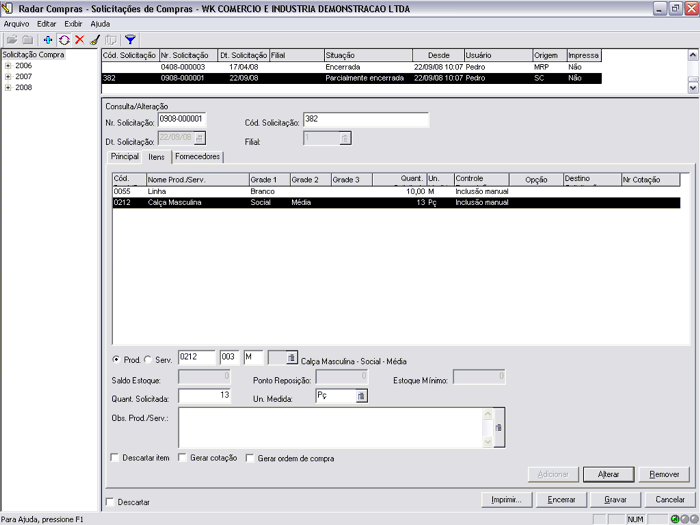The image size is (700, 525).
Task: Check the Gerar cotação checkbox
Action: pos(181,458)
